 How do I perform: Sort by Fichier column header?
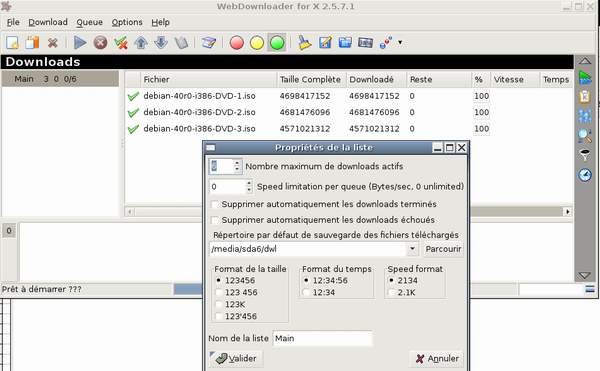(209, 79)
